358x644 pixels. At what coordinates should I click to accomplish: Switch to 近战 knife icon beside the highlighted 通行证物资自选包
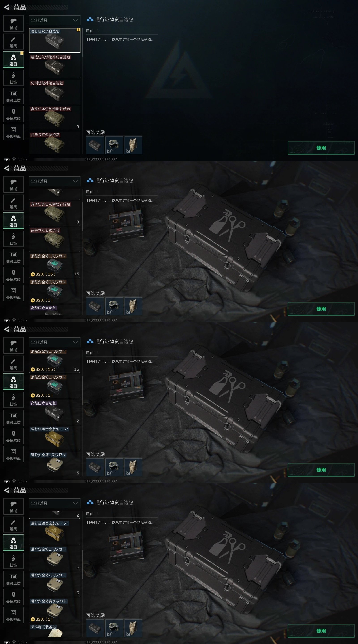(x=13, y=42)
